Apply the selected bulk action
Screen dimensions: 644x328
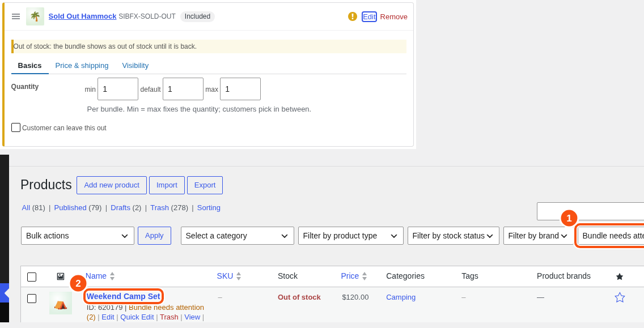(154, 236)
